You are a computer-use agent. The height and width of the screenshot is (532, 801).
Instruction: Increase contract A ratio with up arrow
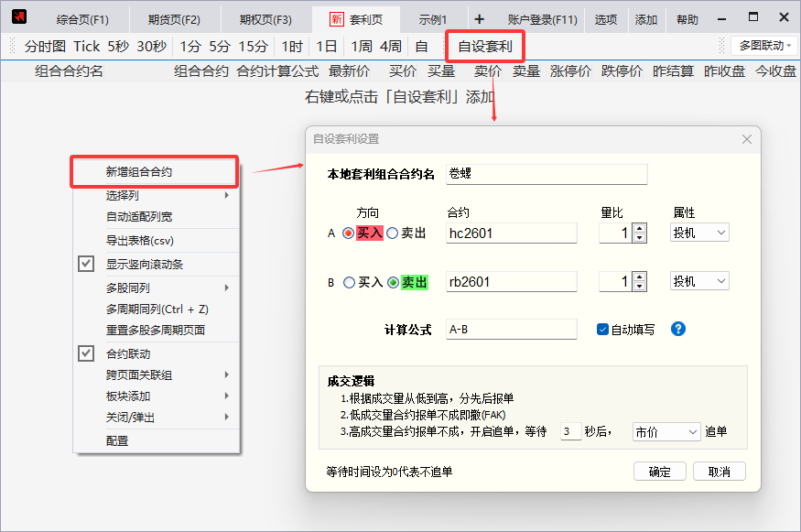[x=639, y=228]
